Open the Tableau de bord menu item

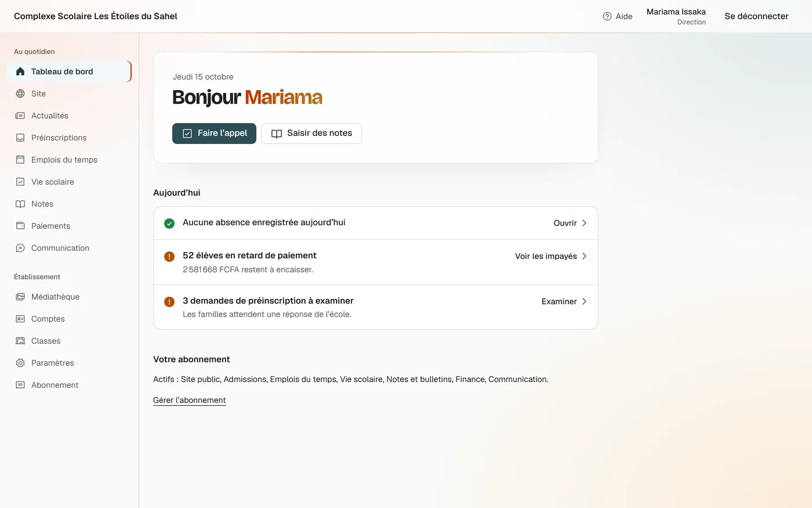69,71
